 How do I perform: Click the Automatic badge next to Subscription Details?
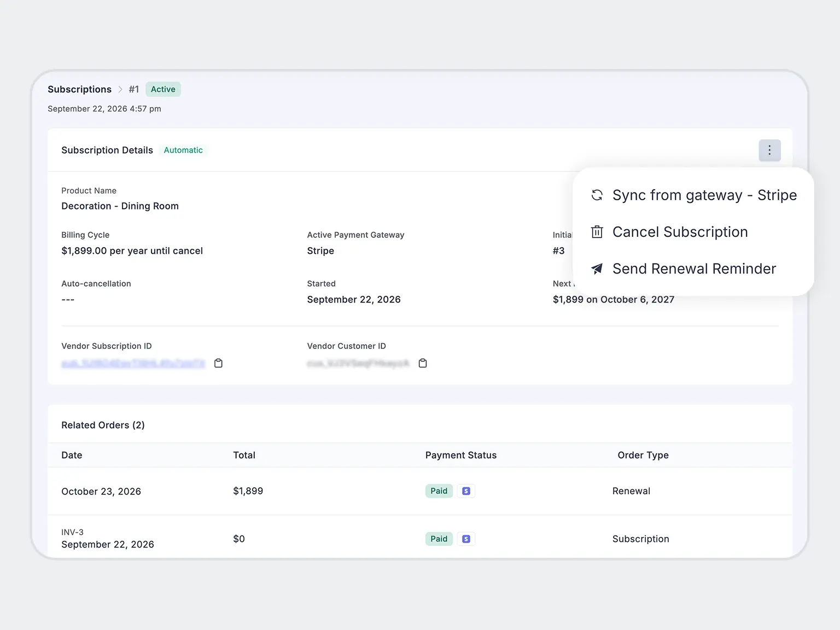(183, 150)
